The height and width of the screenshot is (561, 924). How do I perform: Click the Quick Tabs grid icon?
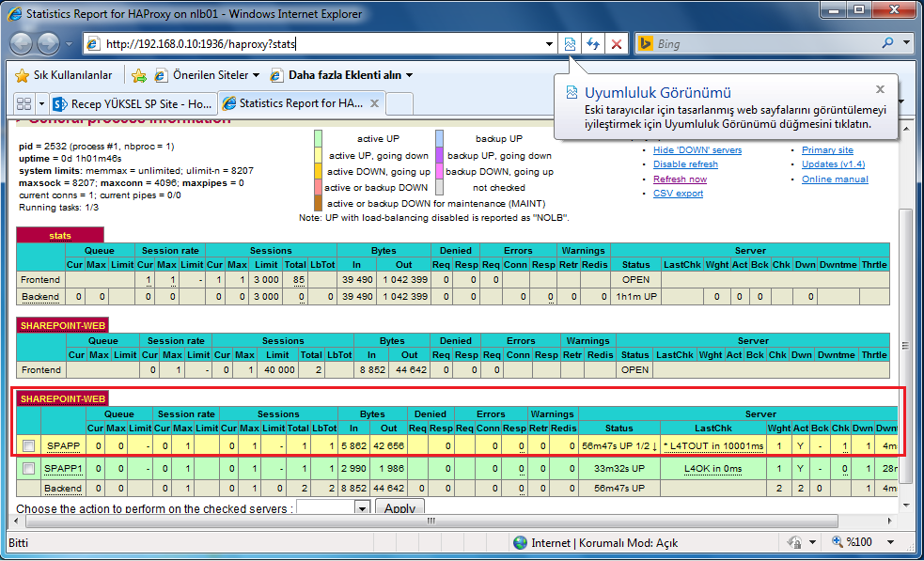click(x=24, y=103)
